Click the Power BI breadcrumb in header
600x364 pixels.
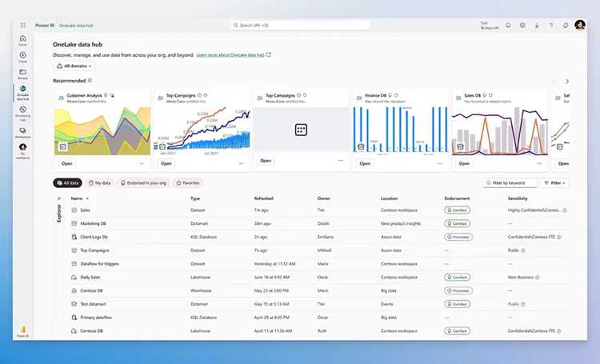click(x=45, y=26)
